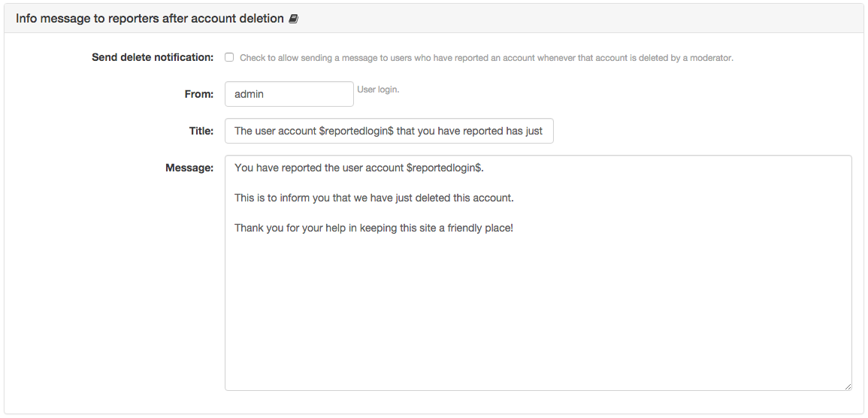
Task: Select message line 'Thank you for your help in keeping this site a friendly place!'
Action: pos(374,228)
